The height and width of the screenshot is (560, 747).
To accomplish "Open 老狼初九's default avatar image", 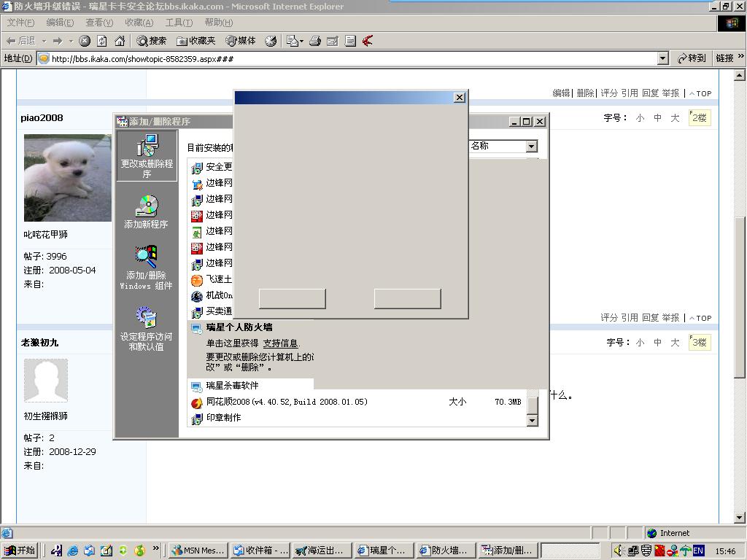I will (x=46, y=381).
